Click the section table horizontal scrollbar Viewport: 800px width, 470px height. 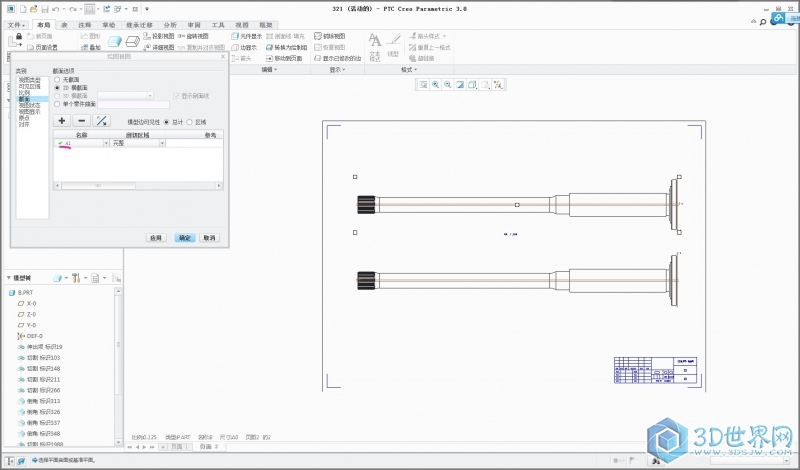pos(138,186)
